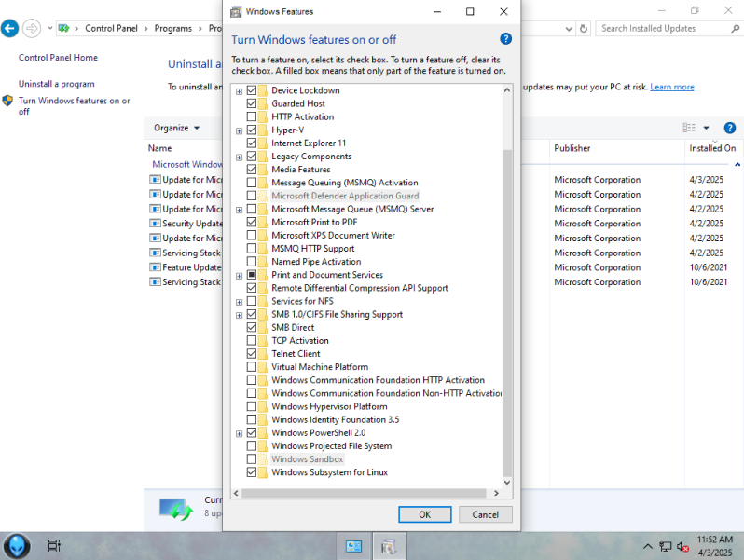Image resolution: width=744 pixels, height=560 pixels.
Task: Expand the Hyper-V node
Action: pyautogui.click(x=239, y=130)
